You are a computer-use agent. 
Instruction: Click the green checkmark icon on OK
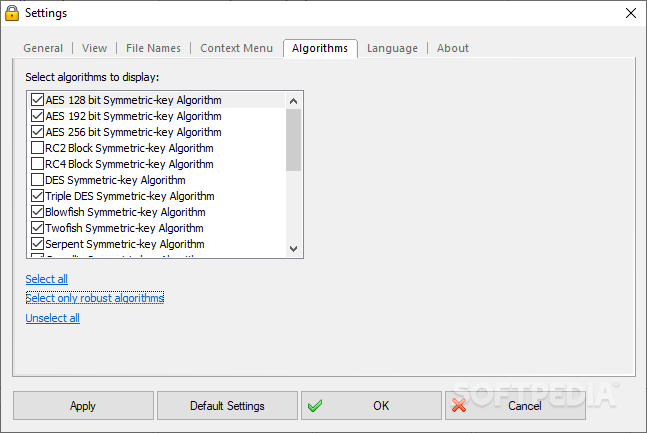coord(315,406)
